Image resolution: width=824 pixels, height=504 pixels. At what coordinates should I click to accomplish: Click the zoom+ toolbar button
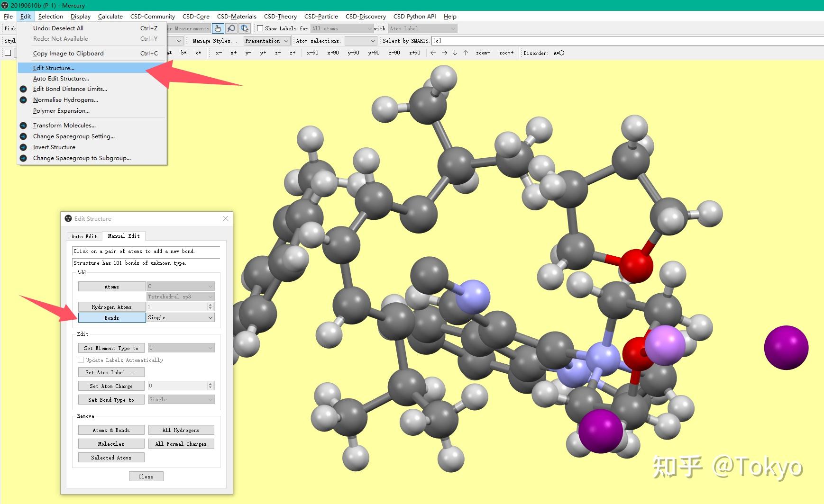pos(506,53)
